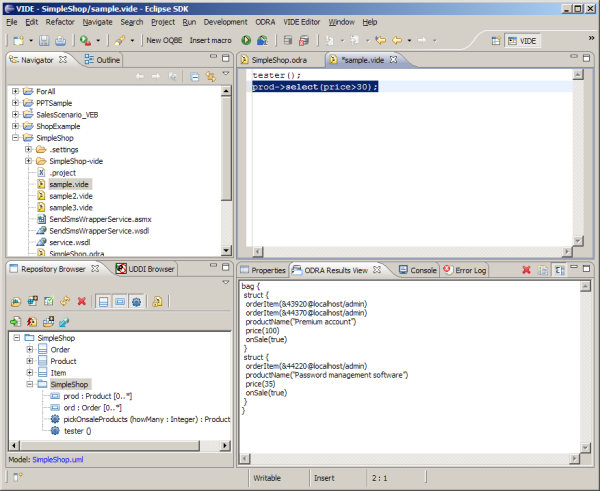Viewport: 600px width, 491px height.
Task: Toggle first view-mode button in Repository Browser
Action: coord(103,302)
